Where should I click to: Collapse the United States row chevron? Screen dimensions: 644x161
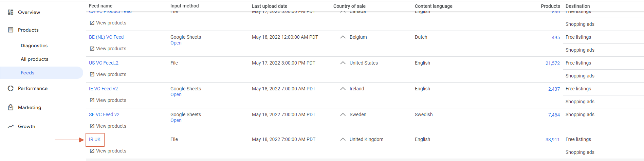(x=343, y=63)
